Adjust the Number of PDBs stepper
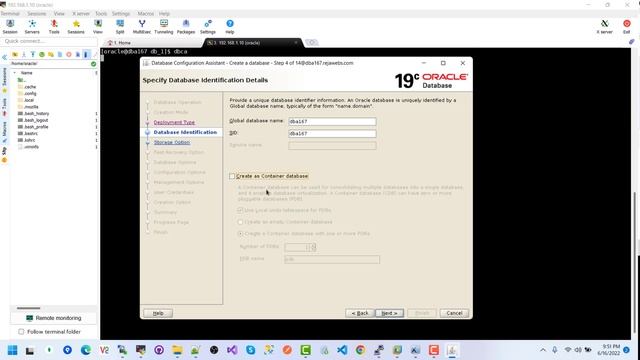Viewport: 640px width, 360px height. click(313, 247)
